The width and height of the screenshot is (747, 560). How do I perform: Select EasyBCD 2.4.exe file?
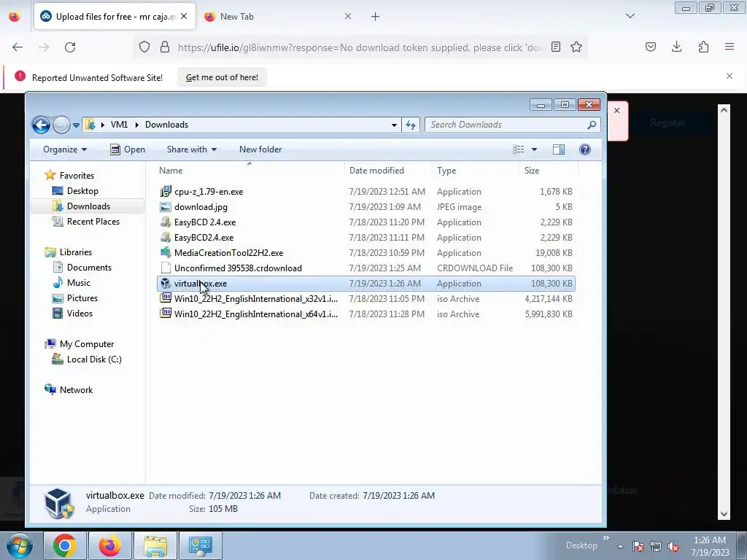(205, 222)
